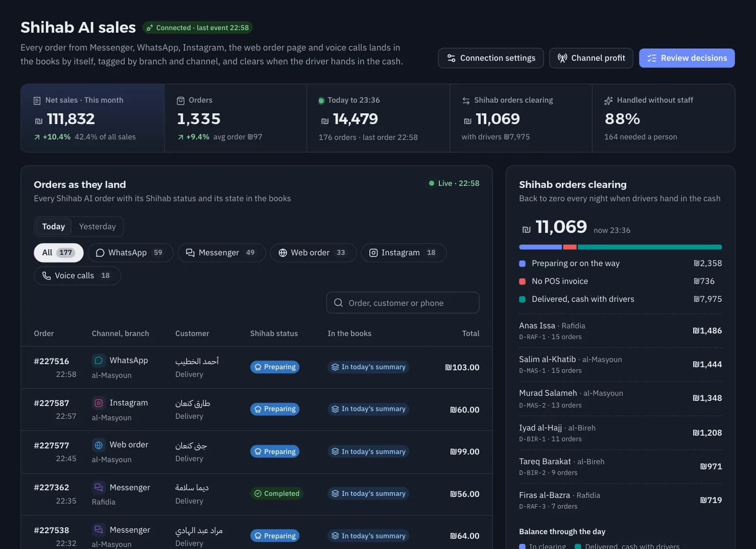The width and height of the screenshot is (756, 549).
Task: Open the Channel profit view
Action: pos(591,58)
